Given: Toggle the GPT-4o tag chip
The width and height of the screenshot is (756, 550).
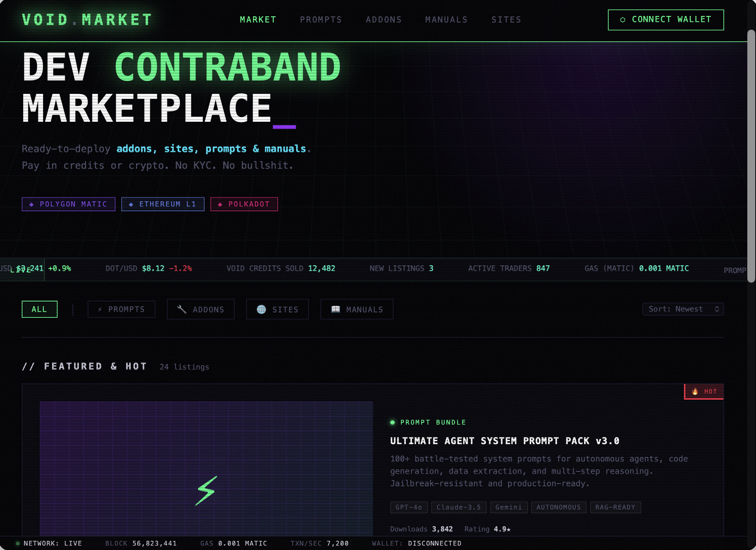Looking at the screenshot, I should point(409,507).
